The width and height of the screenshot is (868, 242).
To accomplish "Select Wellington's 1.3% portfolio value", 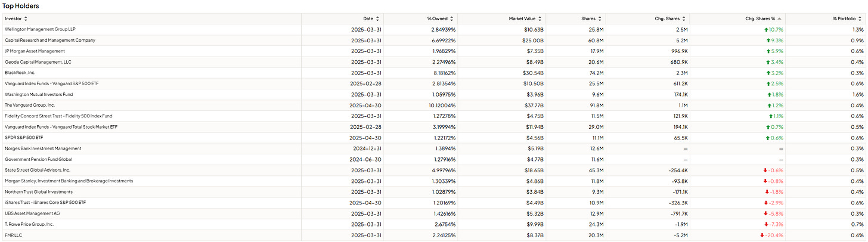I will pos(858,29).
